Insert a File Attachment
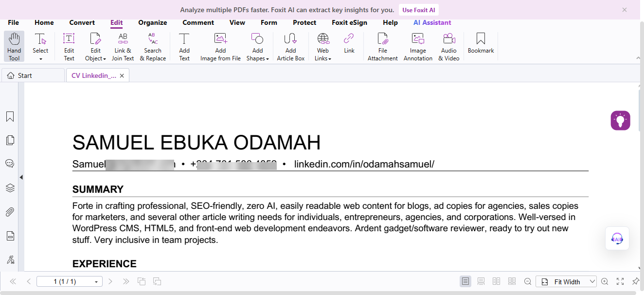 click(x=383, y=47)
